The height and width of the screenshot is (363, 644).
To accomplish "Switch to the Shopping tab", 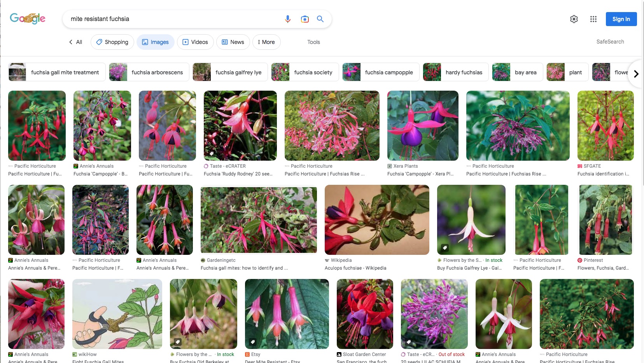I will point(112,42).
